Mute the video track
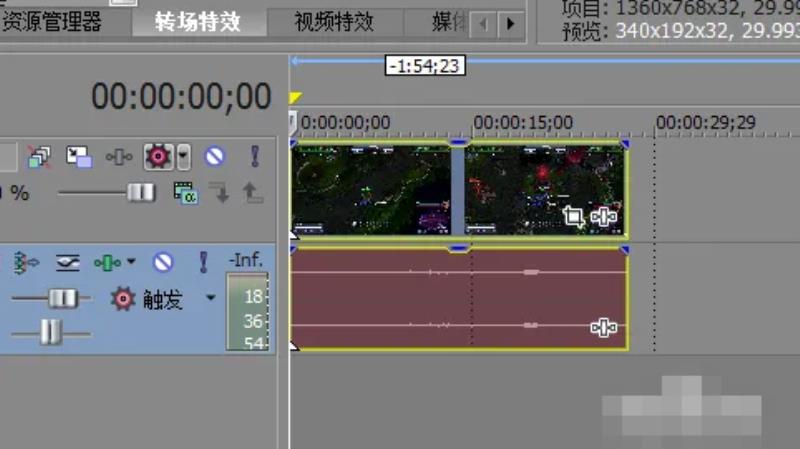The image size is (800, 449). coord(214,156)
